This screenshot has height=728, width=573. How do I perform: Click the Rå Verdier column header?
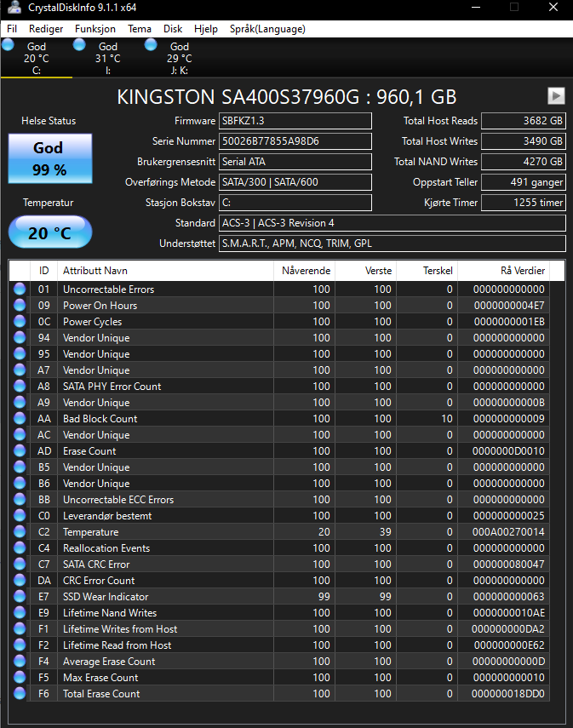(504, 271)
